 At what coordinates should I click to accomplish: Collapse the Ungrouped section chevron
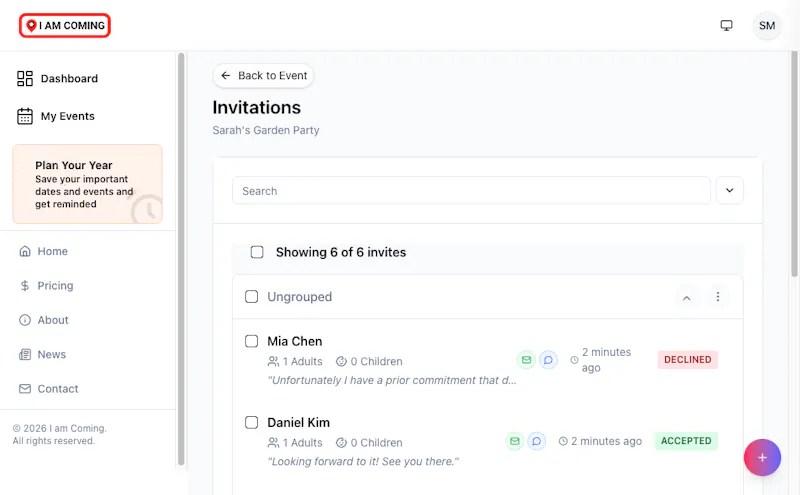click(686, 298)
